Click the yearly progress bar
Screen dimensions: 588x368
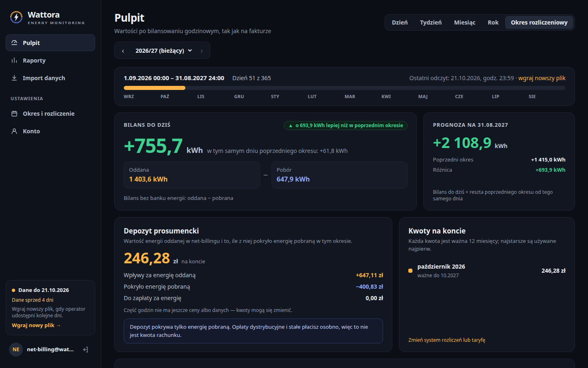point(345,88)
